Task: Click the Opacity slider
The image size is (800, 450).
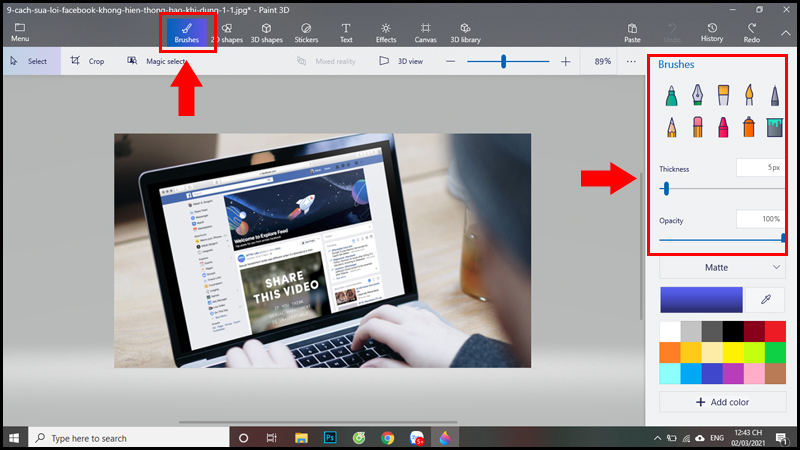Action: pos(721,239)
